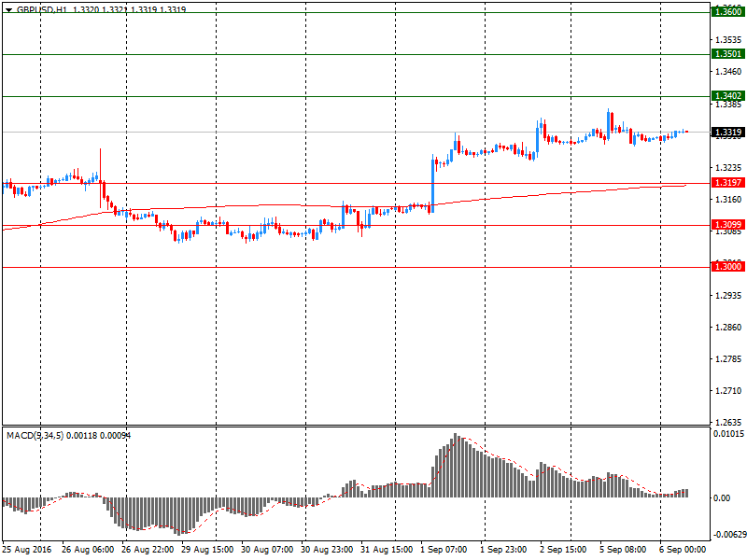Image resolution: width=747 pixels, height=560 pixels.
Task: Select the 1.3000 red support level label
Action: pos(728,266)
